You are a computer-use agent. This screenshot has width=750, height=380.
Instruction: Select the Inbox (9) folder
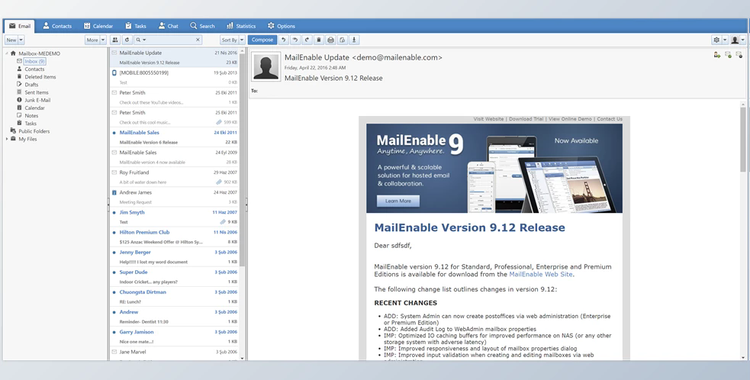(35, 61)
